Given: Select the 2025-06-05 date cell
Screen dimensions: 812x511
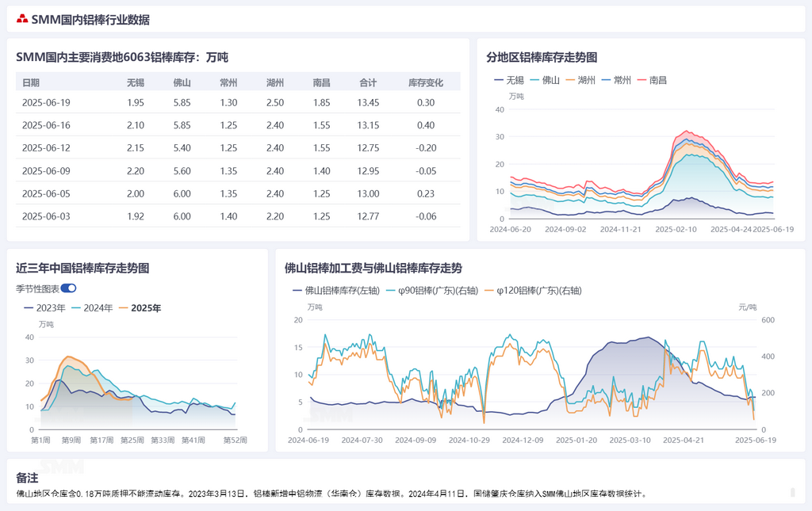Looking at the screenshot, I should (46, 193).
